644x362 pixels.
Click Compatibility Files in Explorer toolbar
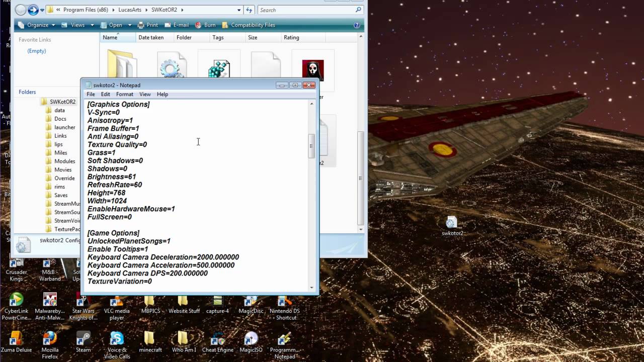(248, 25)
